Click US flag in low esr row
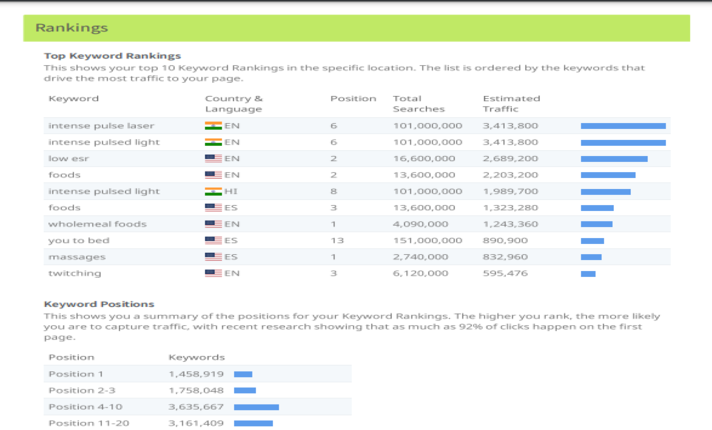This screenshot has height=430, width=712. (x=212, y=158)
